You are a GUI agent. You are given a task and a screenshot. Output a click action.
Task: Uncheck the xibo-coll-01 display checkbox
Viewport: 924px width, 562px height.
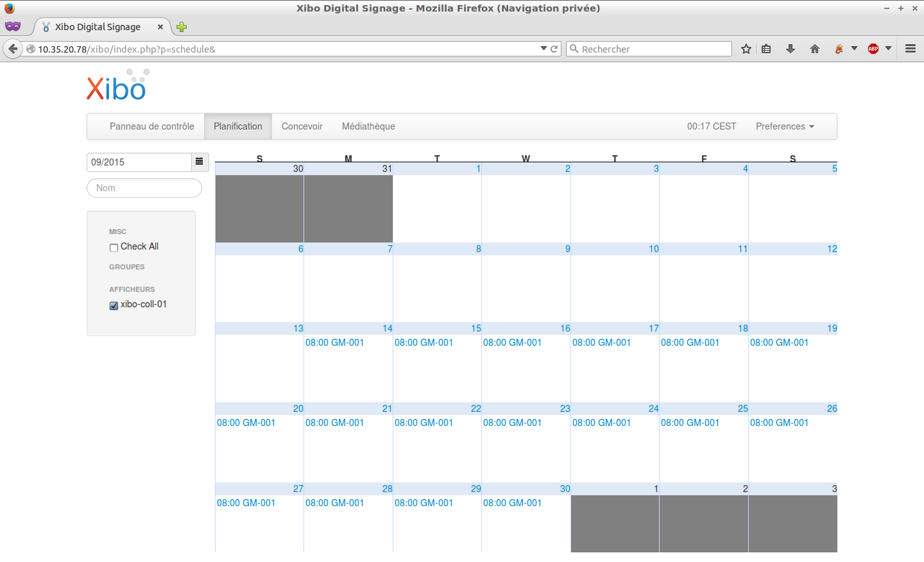click(x=114, y=305)
